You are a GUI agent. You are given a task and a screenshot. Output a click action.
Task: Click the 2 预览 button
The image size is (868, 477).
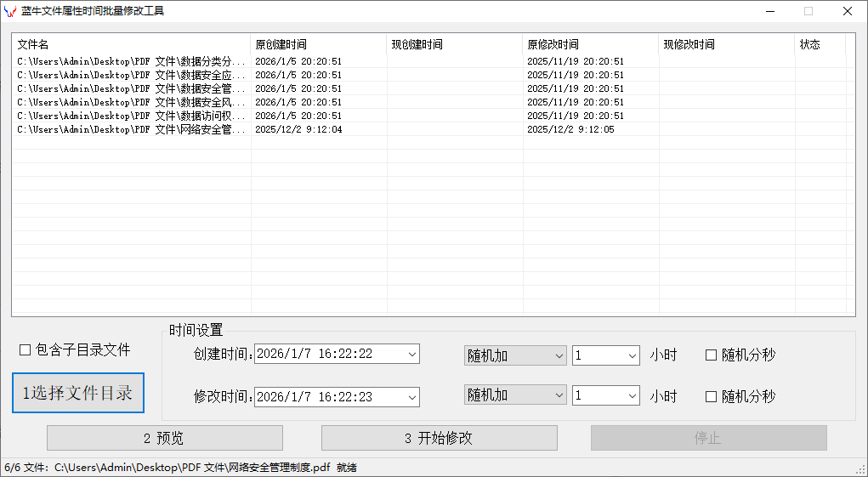pos(165,438)
